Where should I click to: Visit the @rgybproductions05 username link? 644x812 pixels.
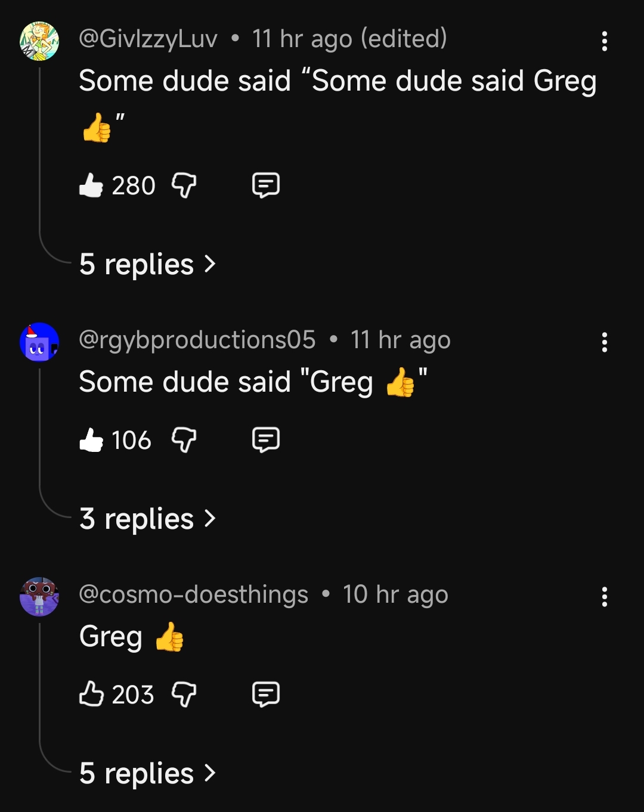pos(197,340)
